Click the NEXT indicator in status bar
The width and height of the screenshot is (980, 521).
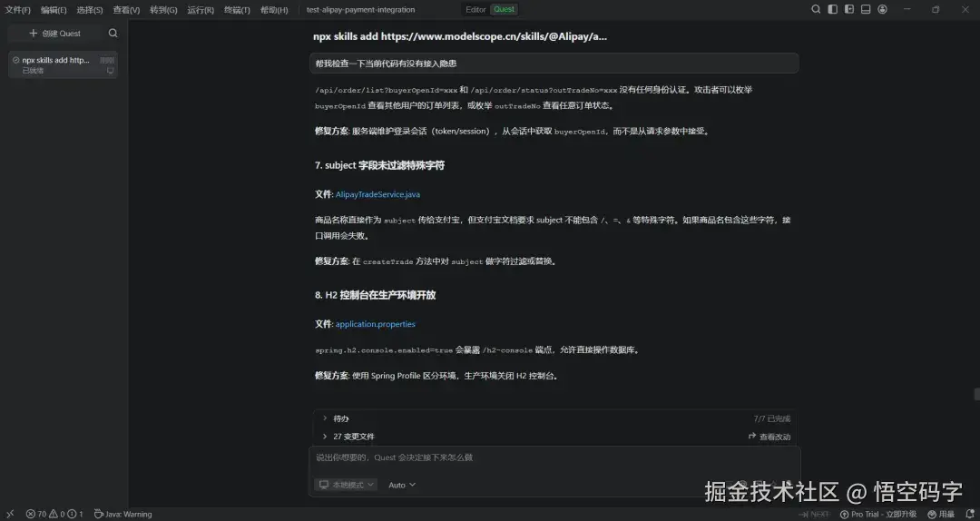pyautogui.click(x=814, y=514)
